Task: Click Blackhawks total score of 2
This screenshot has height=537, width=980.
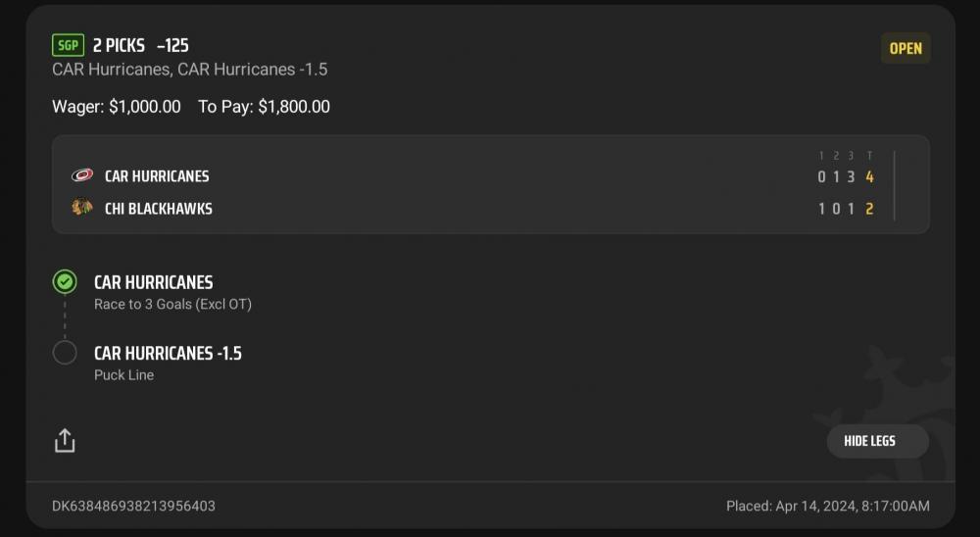Action: (869, 209)
